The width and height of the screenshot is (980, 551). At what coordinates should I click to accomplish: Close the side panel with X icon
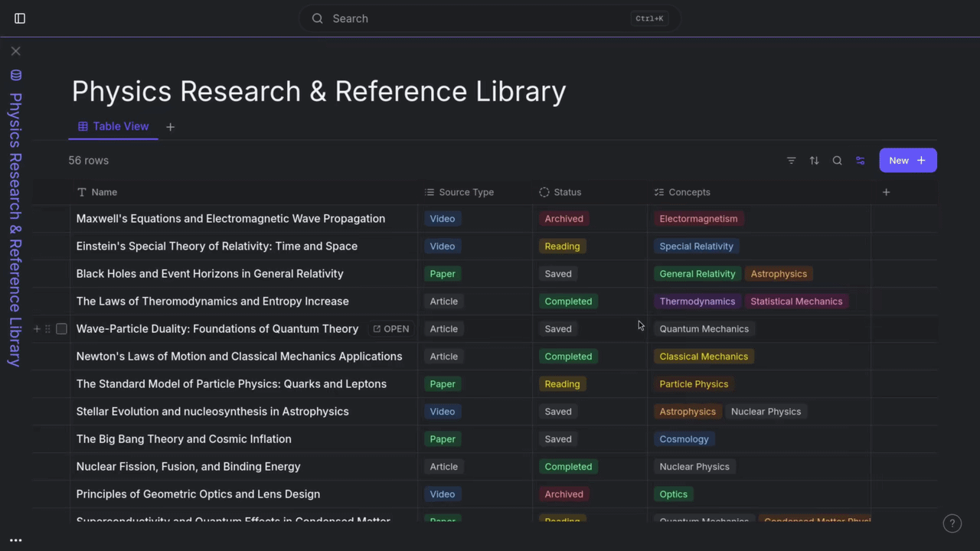pyautogui.click(x=16, y=51)
